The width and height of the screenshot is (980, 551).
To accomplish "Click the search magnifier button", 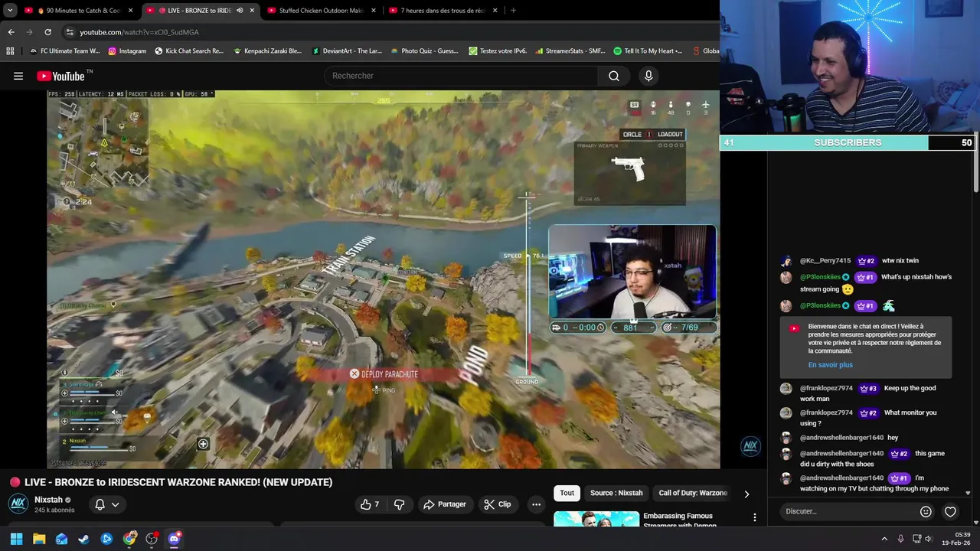I will point(614,76).
